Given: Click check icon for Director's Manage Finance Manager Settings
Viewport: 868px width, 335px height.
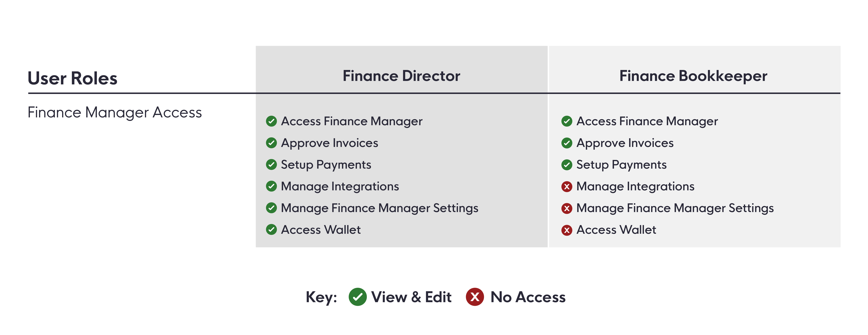Looking at the screenshot, I should click(271, 208).
